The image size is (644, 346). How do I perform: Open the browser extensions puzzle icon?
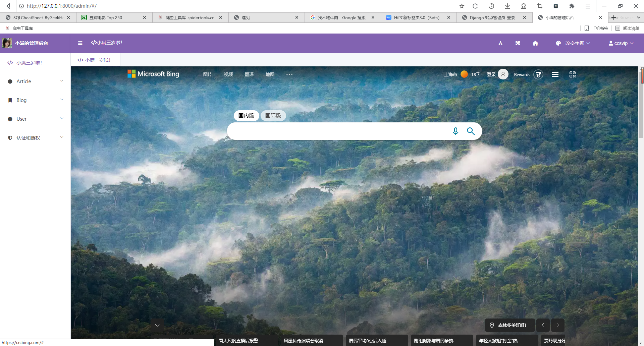[572, 6]
